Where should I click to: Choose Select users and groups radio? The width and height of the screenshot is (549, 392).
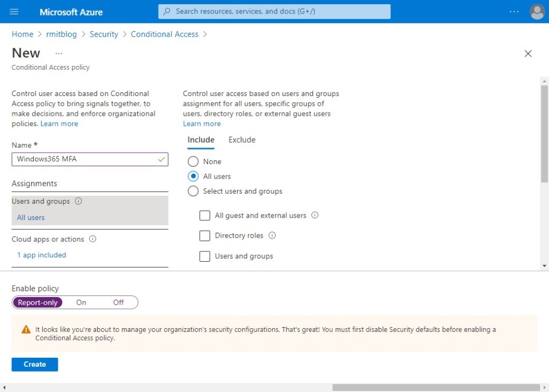point(193,191)
